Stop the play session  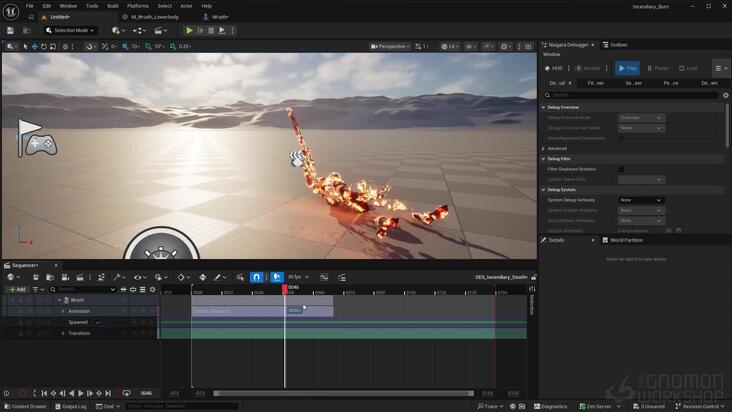[211, 30]
